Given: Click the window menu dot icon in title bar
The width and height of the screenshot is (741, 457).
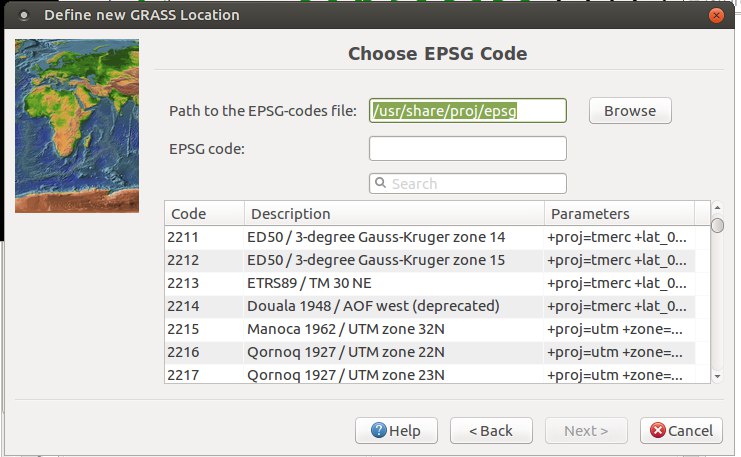Looking at the screenshot, I should pyautogui.click(x=23, y=16).
